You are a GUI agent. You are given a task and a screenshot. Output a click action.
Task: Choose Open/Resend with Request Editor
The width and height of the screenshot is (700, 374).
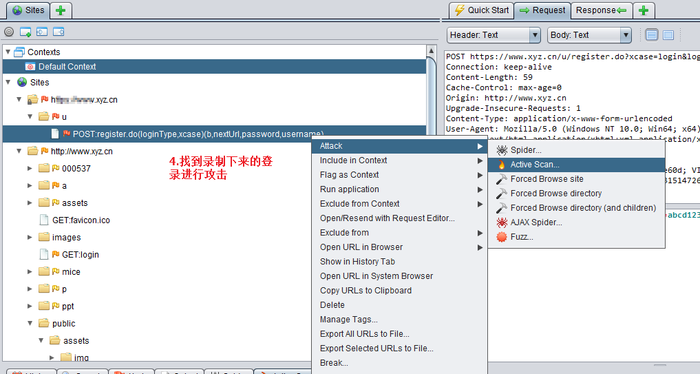coord(399,218)
